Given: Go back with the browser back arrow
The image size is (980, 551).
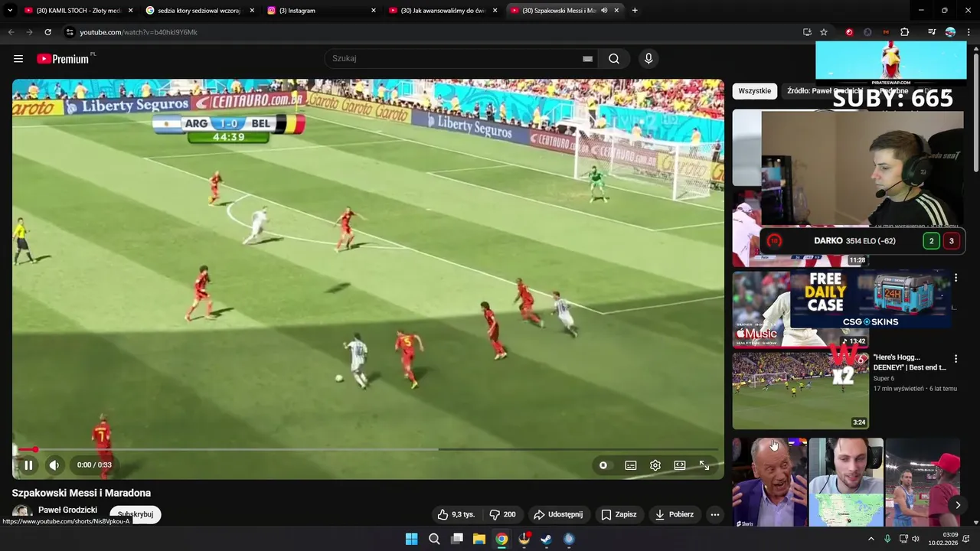Looking at the screenshot, I should [11, 32].
